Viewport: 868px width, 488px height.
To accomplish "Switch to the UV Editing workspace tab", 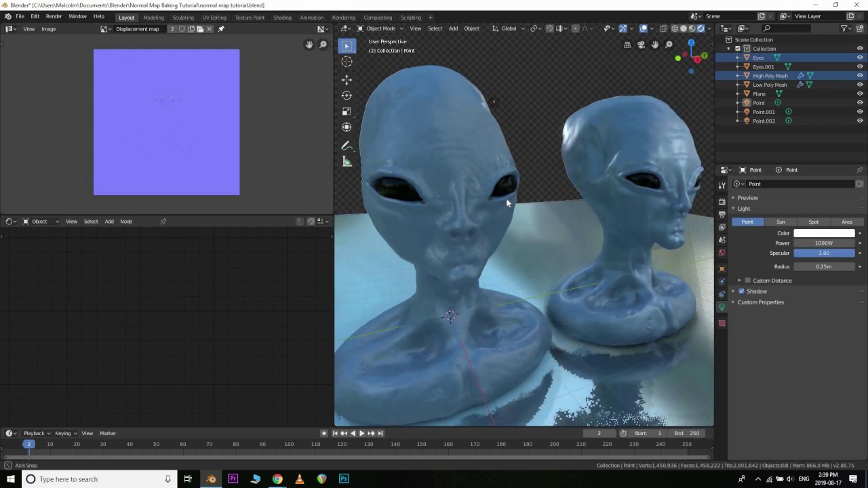I will coord(214,18).
